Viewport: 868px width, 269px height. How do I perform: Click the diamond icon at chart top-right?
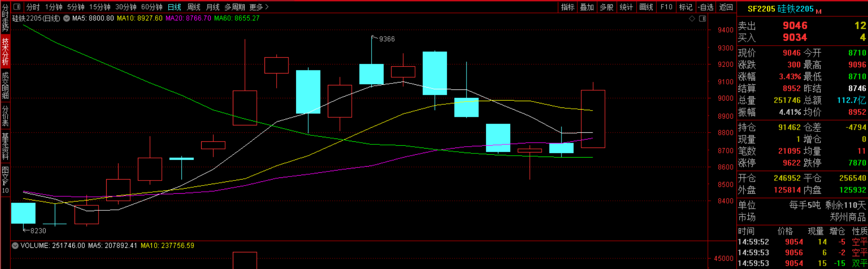[x=692, y=19]
